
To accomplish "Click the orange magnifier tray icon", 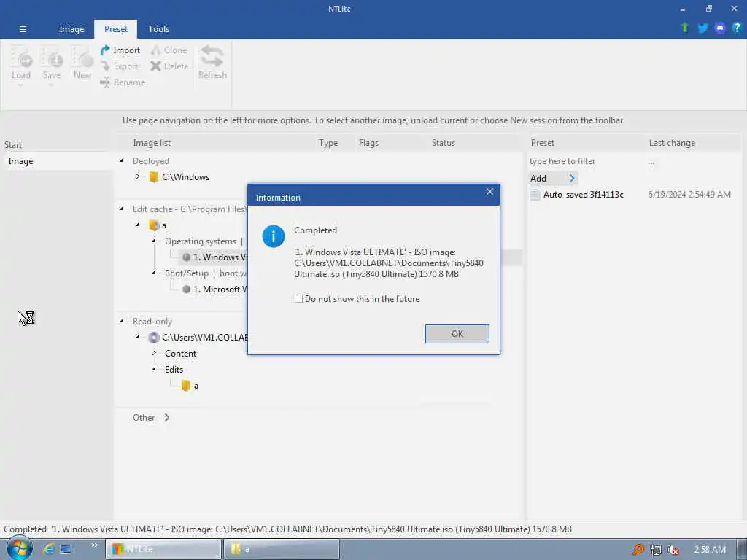I will click(638, 550).
